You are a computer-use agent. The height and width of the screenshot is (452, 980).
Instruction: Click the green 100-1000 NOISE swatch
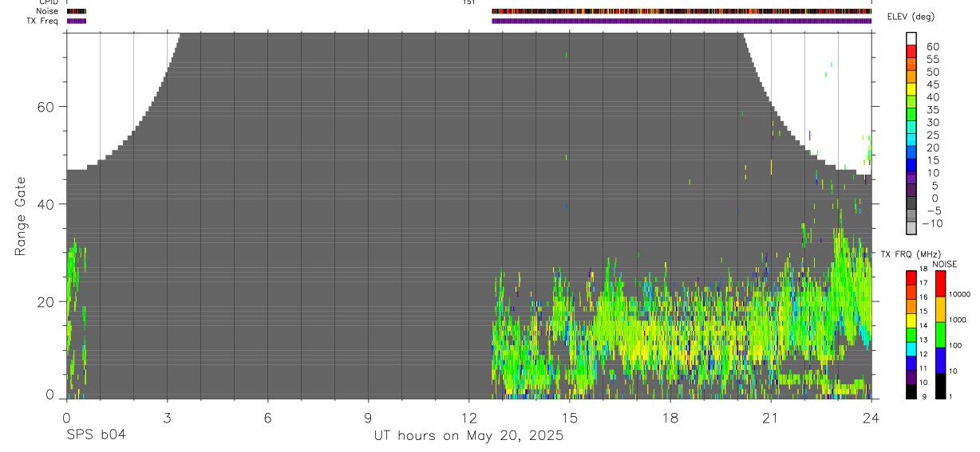pyautogui.click(x=940, y=335)
